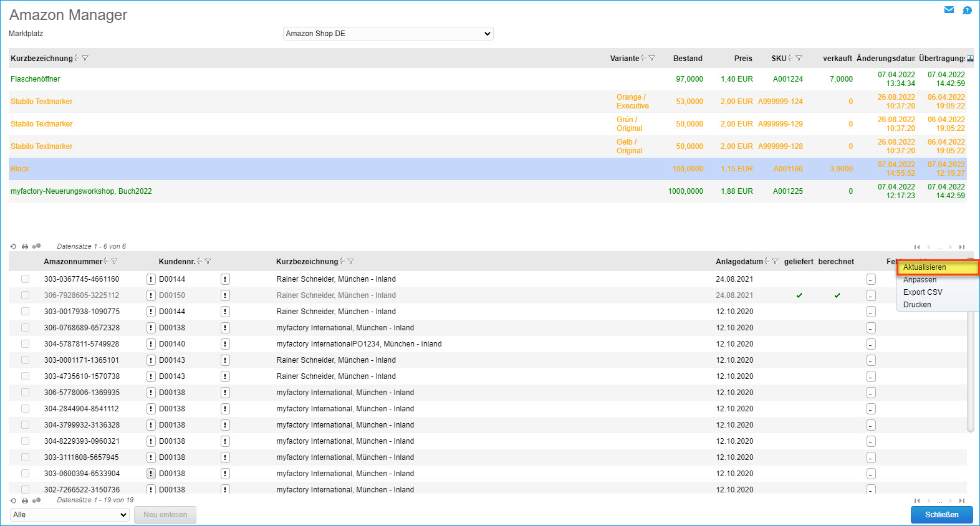Image resolution: width=980 pixels, height=526 pixels.
Task: Click SKU value A001224
Action: pyautogui.click(x=788, y=79)
